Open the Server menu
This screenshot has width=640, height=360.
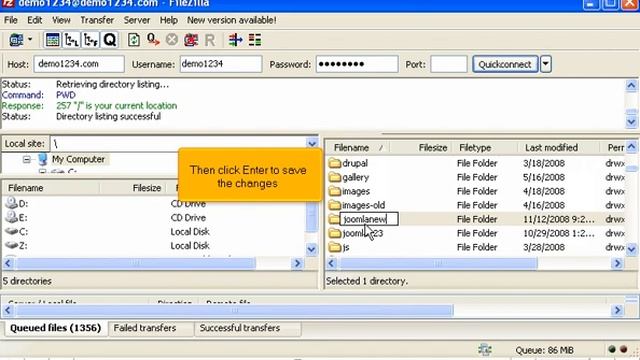(137, 20)
